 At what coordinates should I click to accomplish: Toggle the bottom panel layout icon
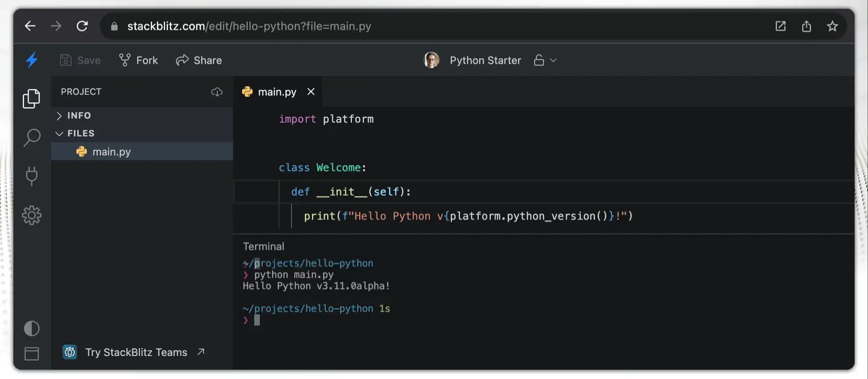[x=32, y=354]
